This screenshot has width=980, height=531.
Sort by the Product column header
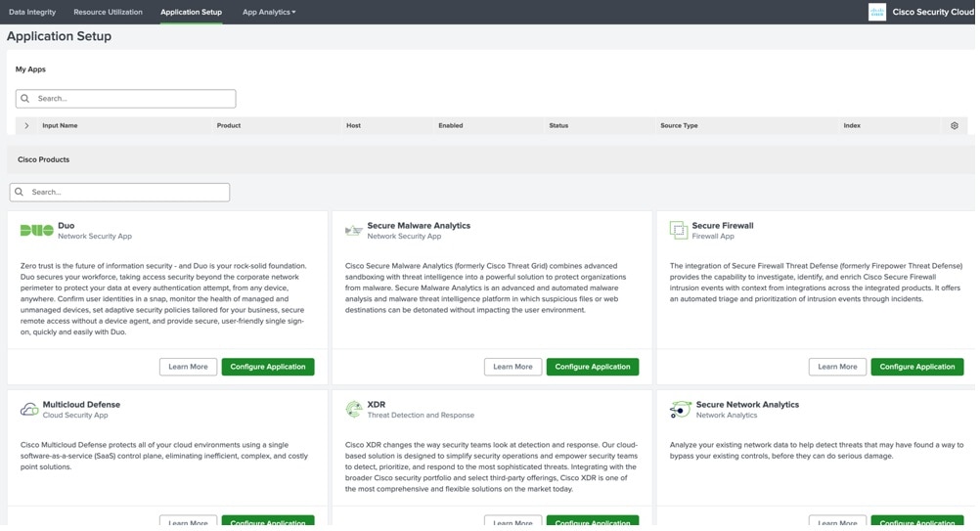pyautogui.click(x=229, y=125)
